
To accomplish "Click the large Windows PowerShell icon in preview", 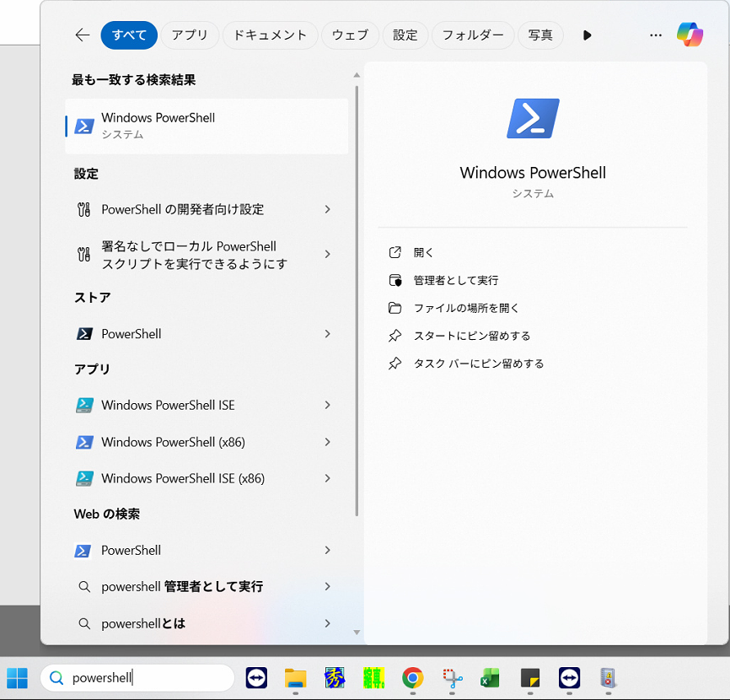I will tap(533, 118).
